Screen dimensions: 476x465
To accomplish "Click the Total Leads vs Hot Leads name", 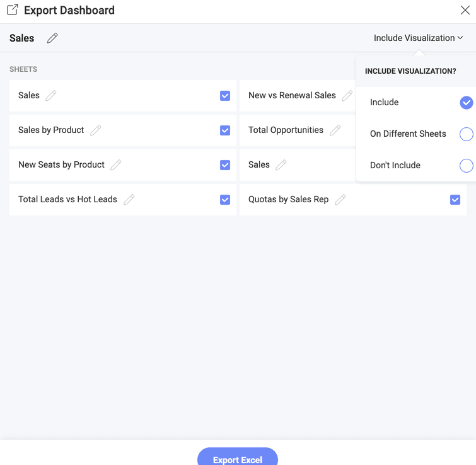I will pyautogui.click(x=67, y=199).
